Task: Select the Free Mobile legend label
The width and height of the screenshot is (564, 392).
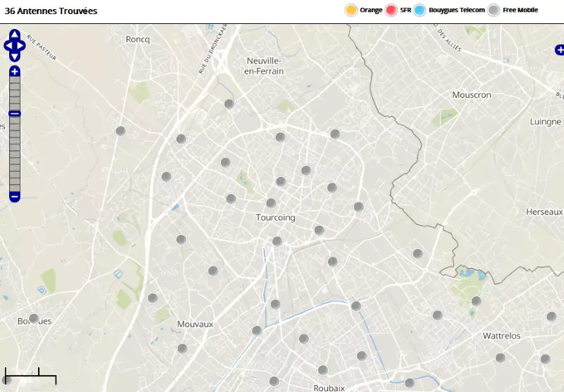Action: (520, 10)
